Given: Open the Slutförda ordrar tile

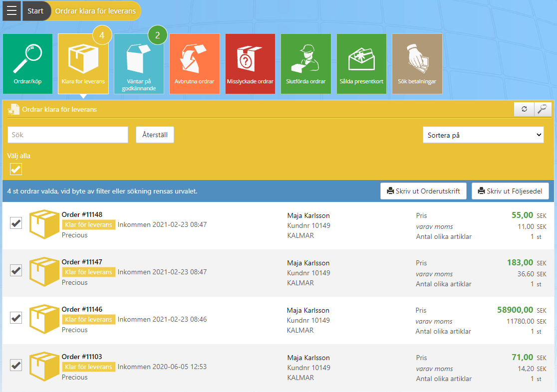Looking at the screenshot, I should (306, 64).
